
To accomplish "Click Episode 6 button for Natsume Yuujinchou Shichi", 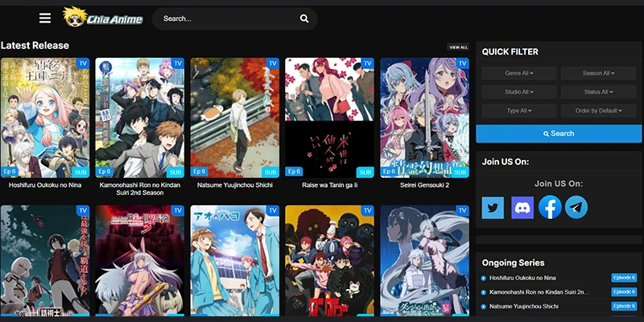I will (x=624, y=307).
